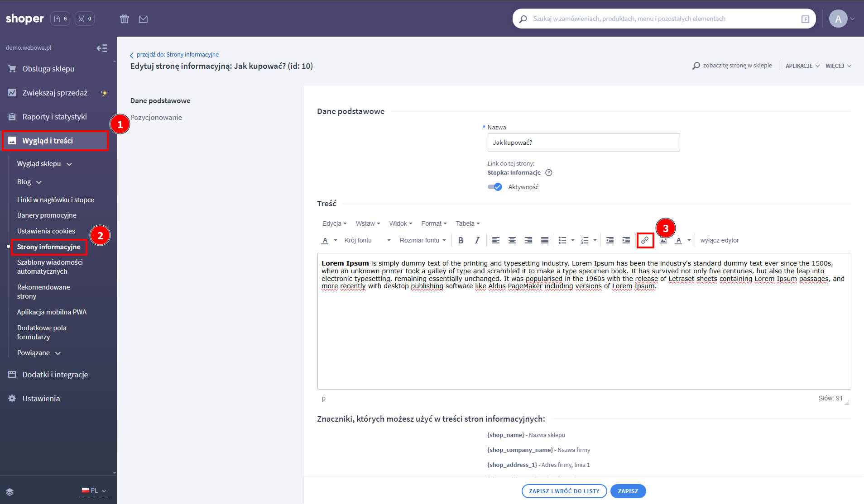Click the Nazwa input field

(x=583, y=143)
